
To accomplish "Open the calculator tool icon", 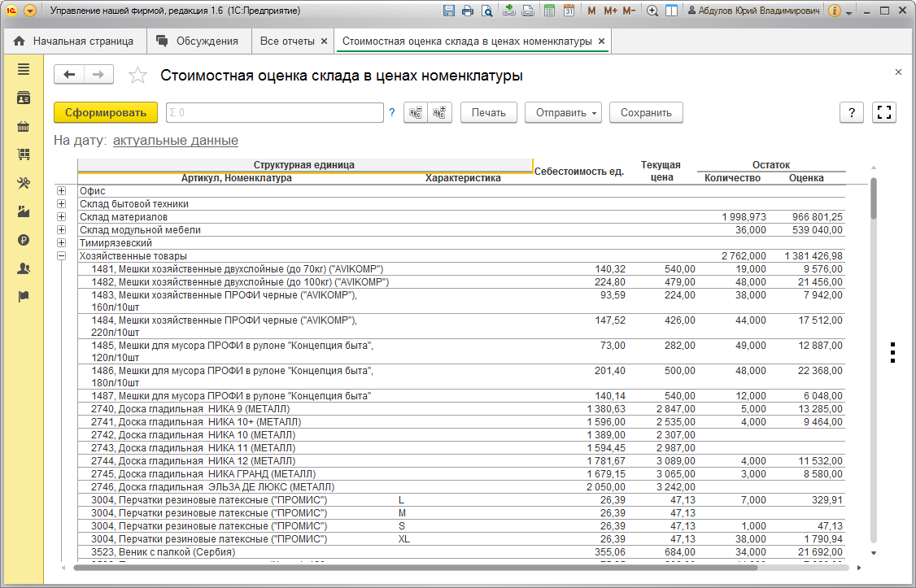I will click(x=550, y=11).
